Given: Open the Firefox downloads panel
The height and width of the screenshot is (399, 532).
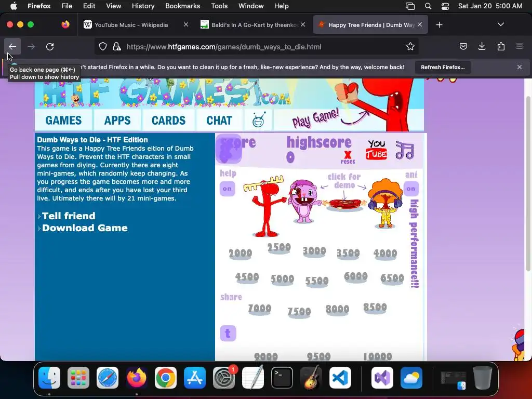Looking at the screenshot, I should [482, 46].
